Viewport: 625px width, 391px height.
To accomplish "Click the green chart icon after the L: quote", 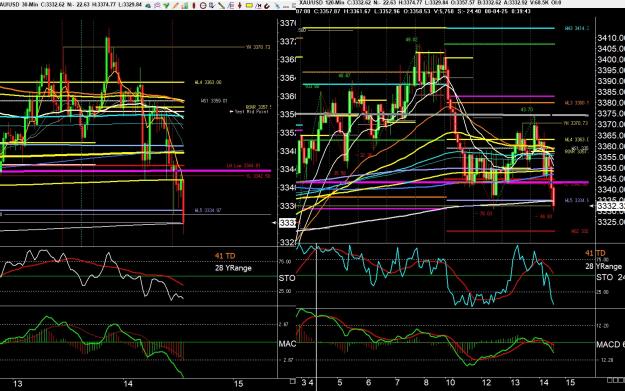I will 148,6.
